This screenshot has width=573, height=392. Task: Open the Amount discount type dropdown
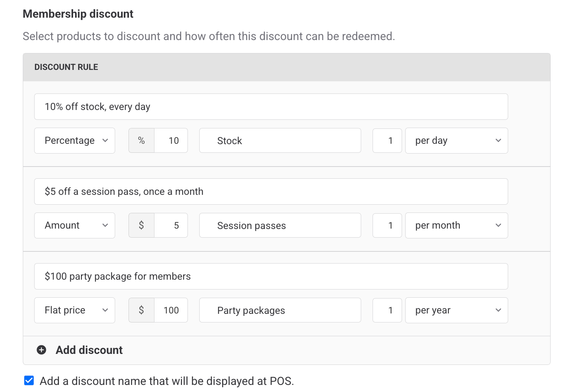75,225
